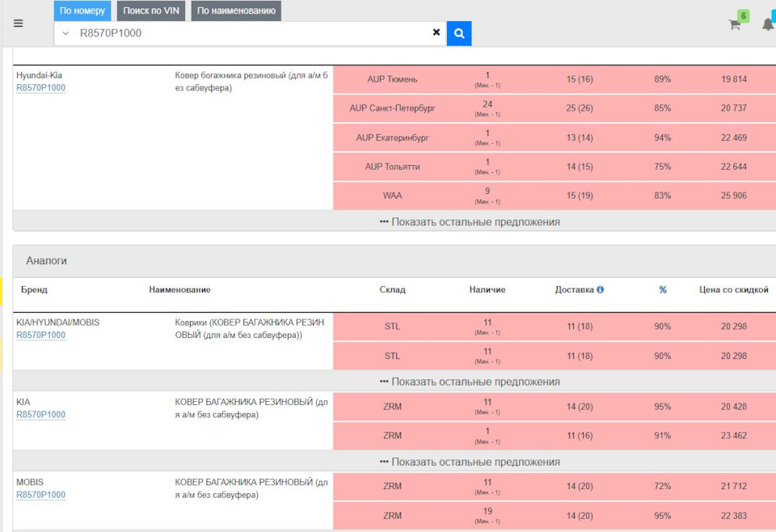Click the Склад column header
This screenshot has width=776, height=532.
393,289
